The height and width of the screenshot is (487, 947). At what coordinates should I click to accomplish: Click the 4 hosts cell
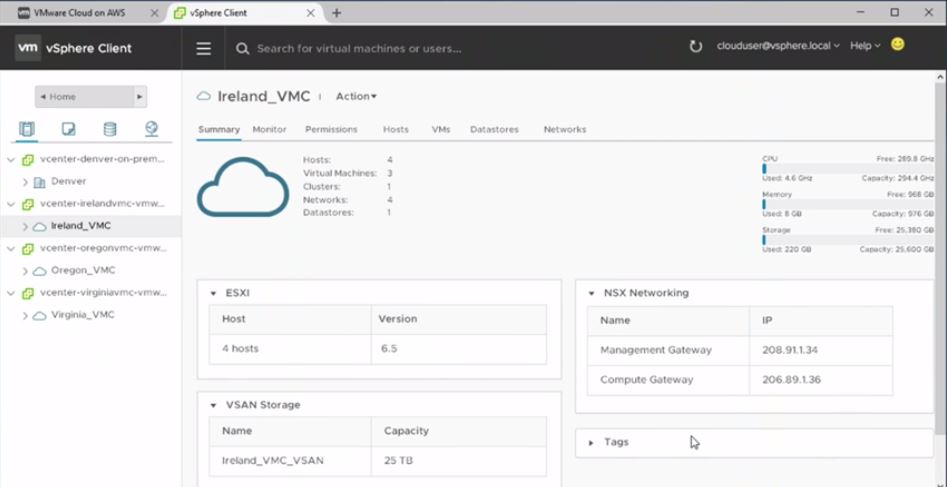(290, 349)
